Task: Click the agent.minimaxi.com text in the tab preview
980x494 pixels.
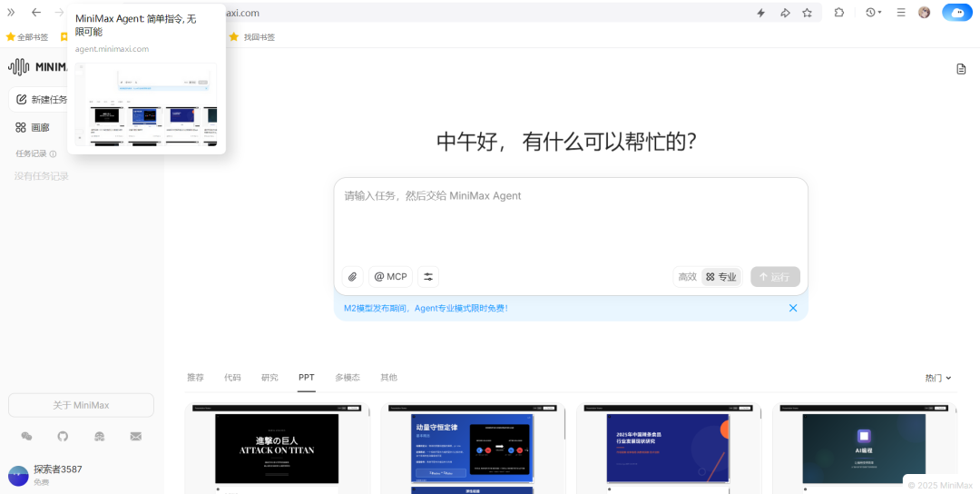Action: 112,49
